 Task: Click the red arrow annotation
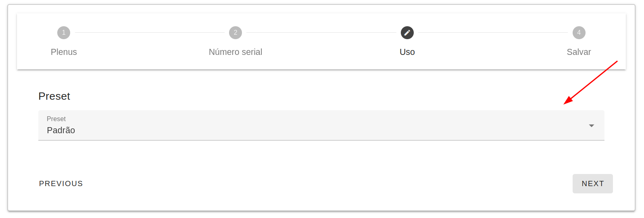pos(590,82)
